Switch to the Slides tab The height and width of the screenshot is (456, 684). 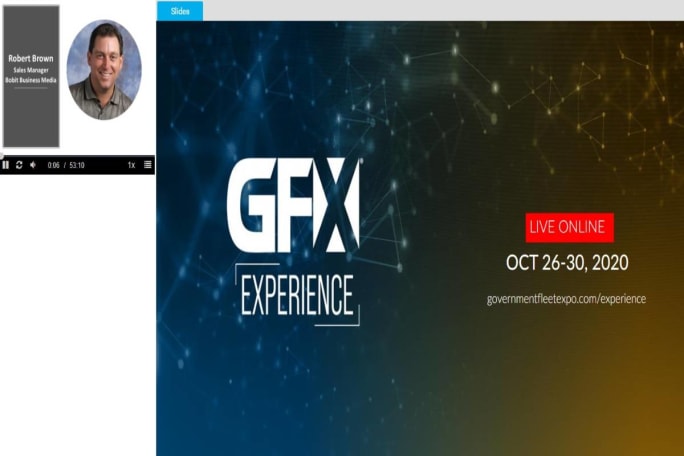(180, 11)
